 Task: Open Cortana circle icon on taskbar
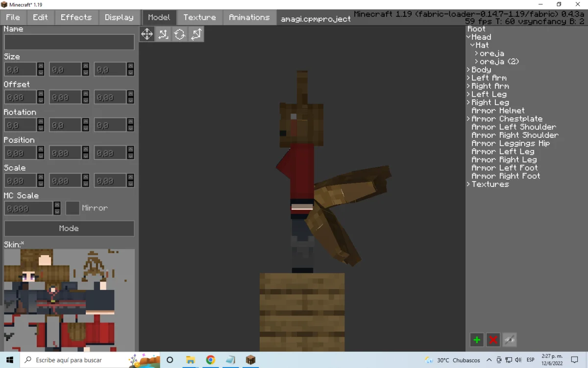(170, 360)
